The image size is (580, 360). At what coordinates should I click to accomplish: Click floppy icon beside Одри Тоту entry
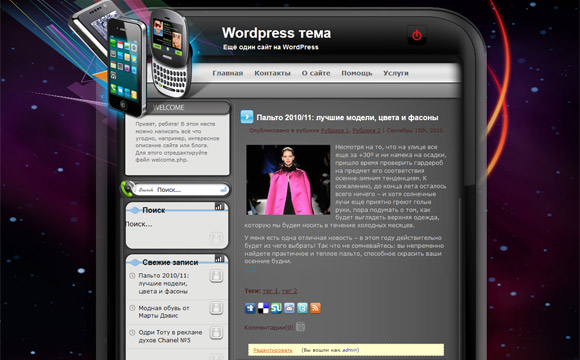pyautogui.click(x=216, y=333)
